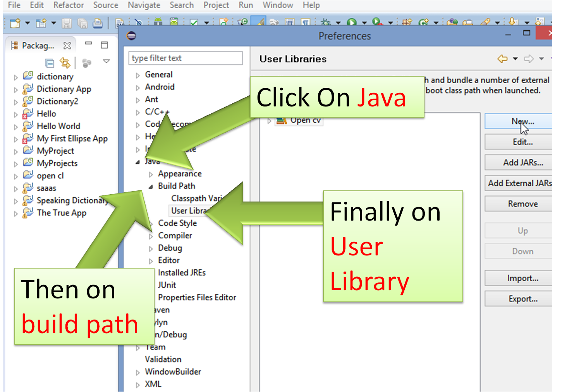Image resolution: width=567 pixels, height=392 pixels.
Task: Click the Collapse All icon in Package Explorer
Action: (50, 63)
